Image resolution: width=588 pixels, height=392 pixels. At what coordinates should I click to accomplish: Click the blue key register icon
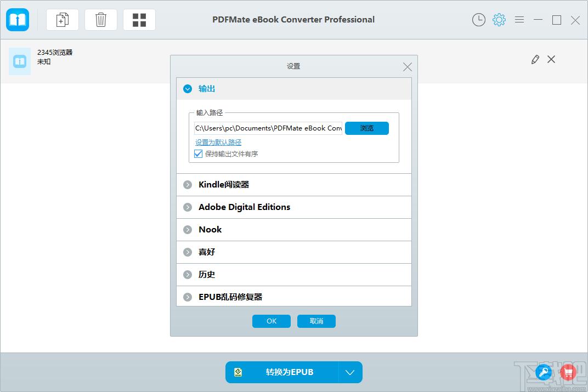544,372
